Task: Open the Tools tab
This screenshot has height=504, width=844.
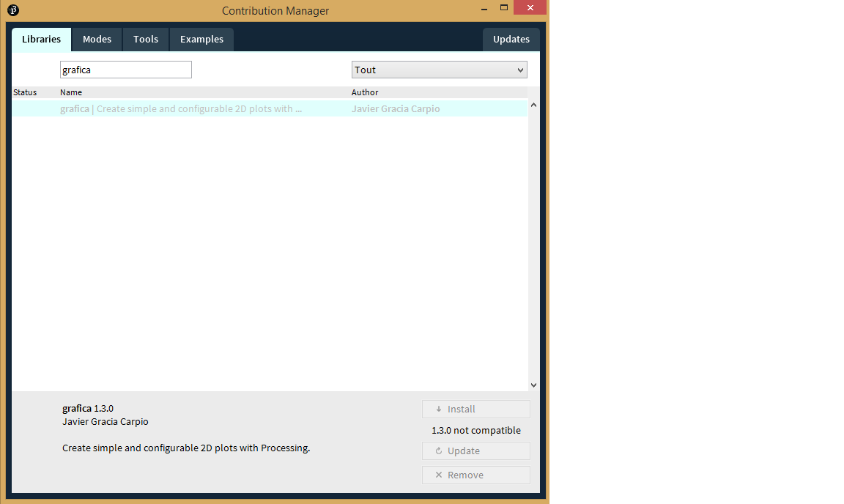Action: point(146,40)
